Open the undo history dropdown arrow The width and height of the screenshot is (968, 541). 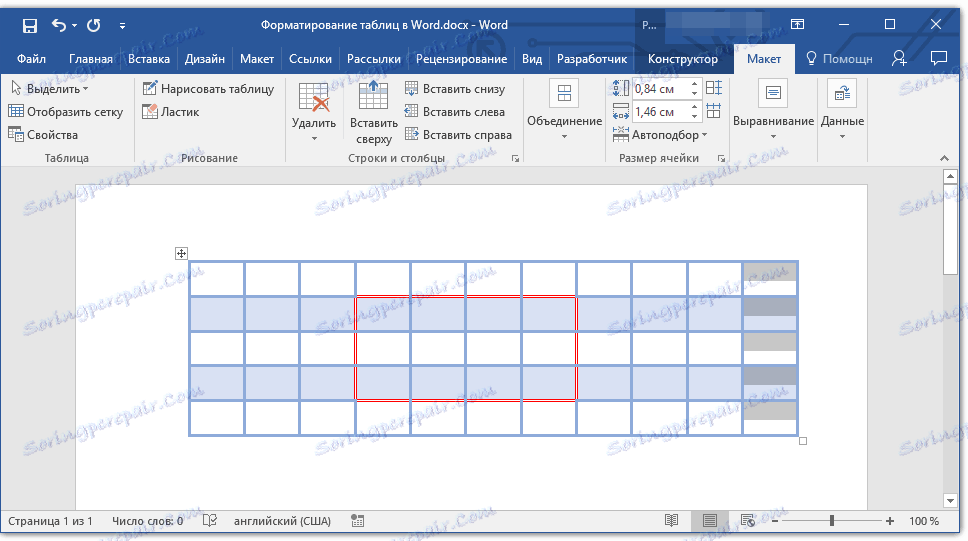point(74,25)
